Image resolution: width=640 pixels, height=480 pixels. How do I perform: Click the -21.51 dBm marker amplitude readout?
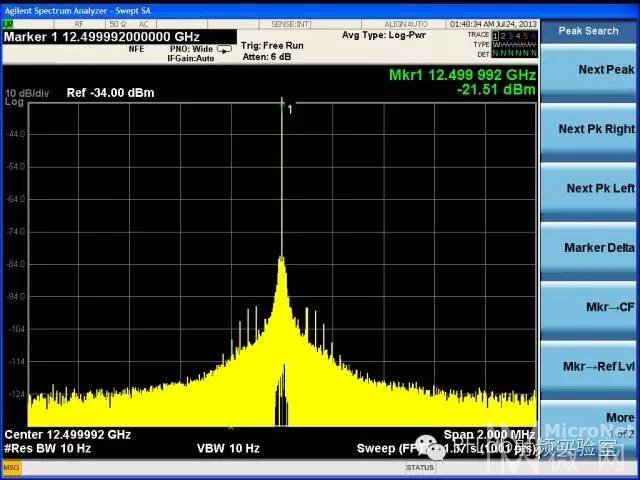click(496, 89)
